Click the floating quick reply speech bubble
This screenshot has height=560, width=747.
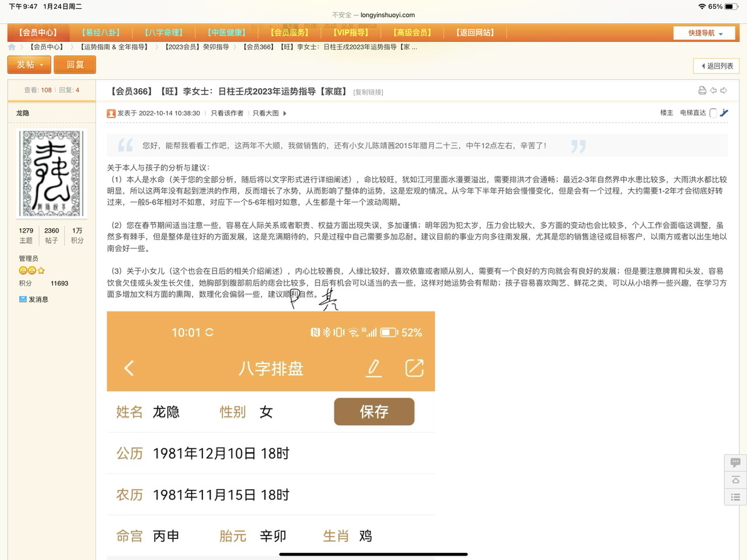tap(735, 463)
